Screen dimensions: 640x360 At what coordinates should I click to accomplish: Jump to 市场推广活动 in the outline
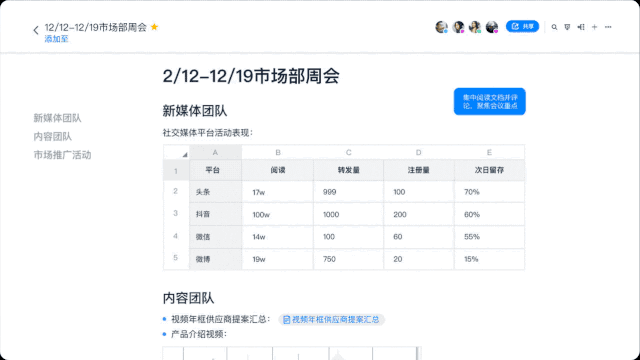tap(62, 155)
